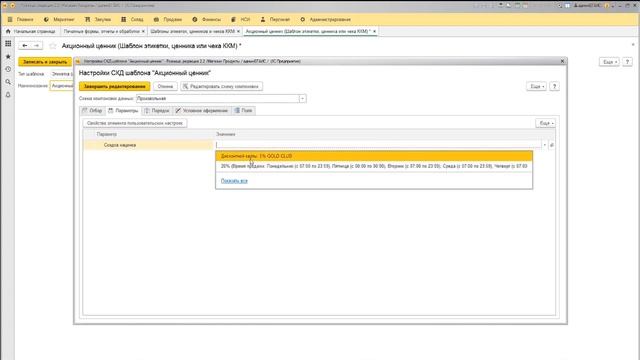Click Отмена button in dialog

pyautogui.click(x=165, y=87)
